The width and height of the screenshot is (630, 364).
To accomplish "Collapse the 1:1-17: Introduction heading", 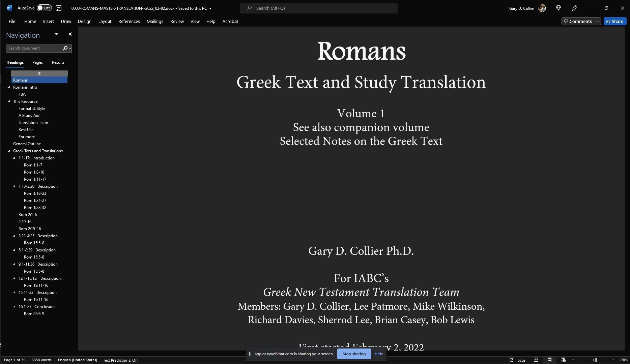I will point(15,158).
